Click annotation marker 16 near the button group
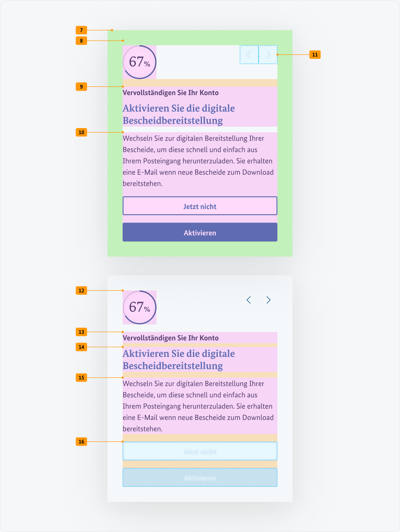This screenshot has width=400, height=532. tap(81, 441)
